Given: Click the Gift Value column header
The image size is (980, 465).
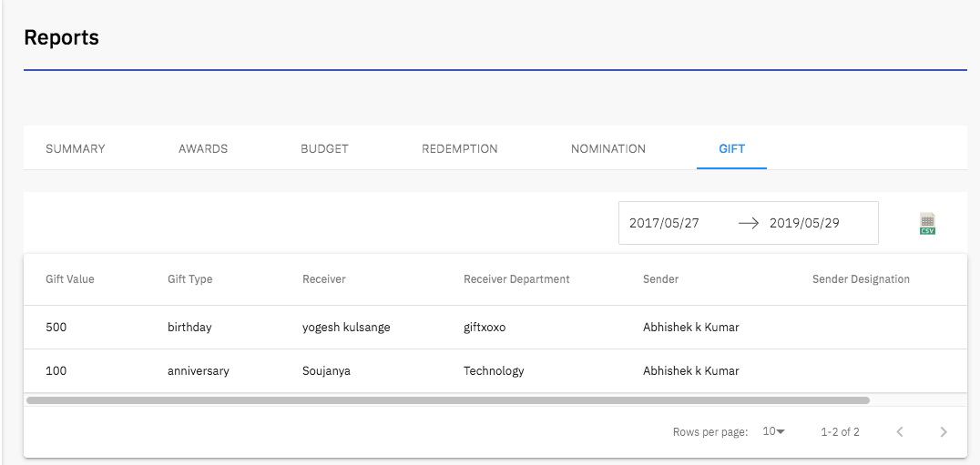Looking at the screenshot, I should pyautogui.click(x=70, y=279).
